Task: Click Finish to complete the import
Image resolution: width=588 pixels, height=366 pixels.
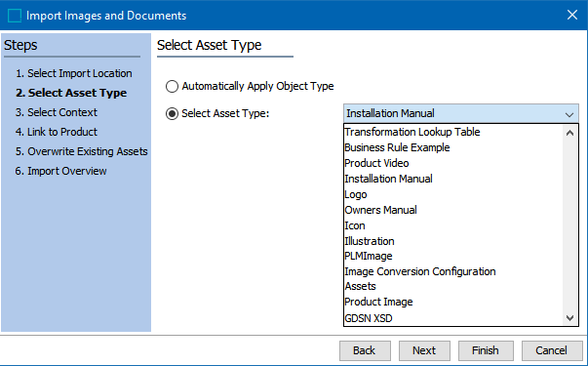Action: [x=486, y=350]
